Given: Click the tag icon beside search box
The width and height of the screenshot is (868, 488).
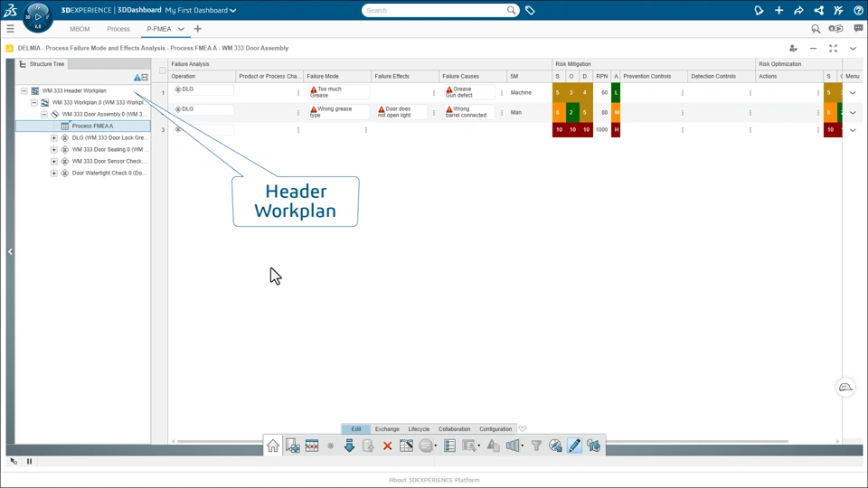Looking at the screenshot, I should point(530,10).
